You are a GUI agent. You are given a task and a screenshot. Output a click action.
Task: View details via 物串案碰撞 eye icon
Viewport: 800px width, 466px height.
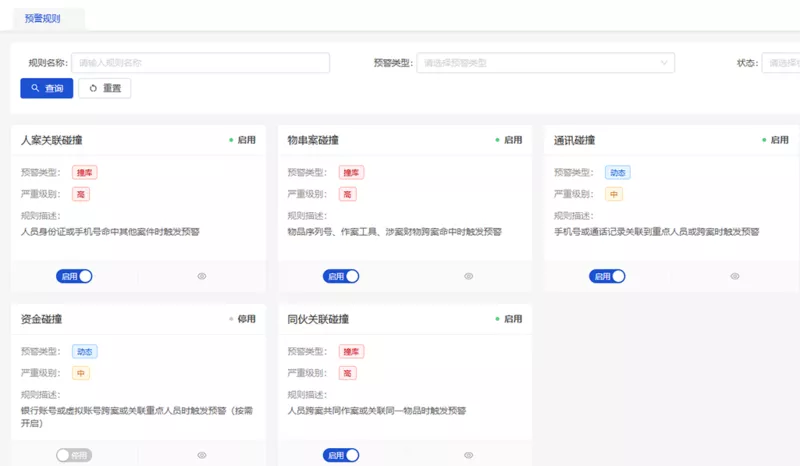469,276
